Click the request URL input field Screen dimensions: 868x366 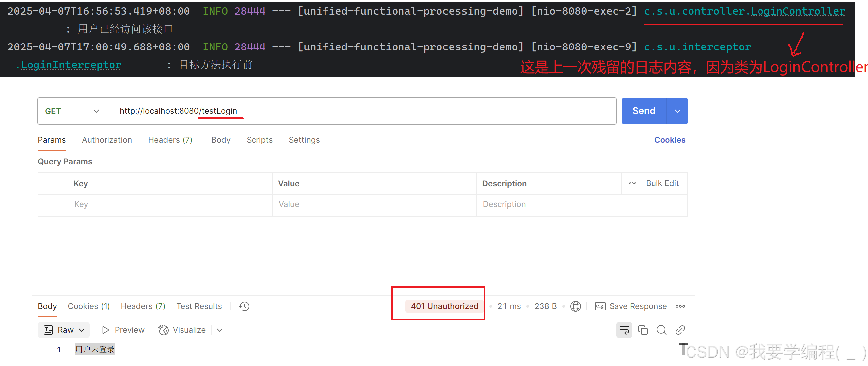point(337,111)
